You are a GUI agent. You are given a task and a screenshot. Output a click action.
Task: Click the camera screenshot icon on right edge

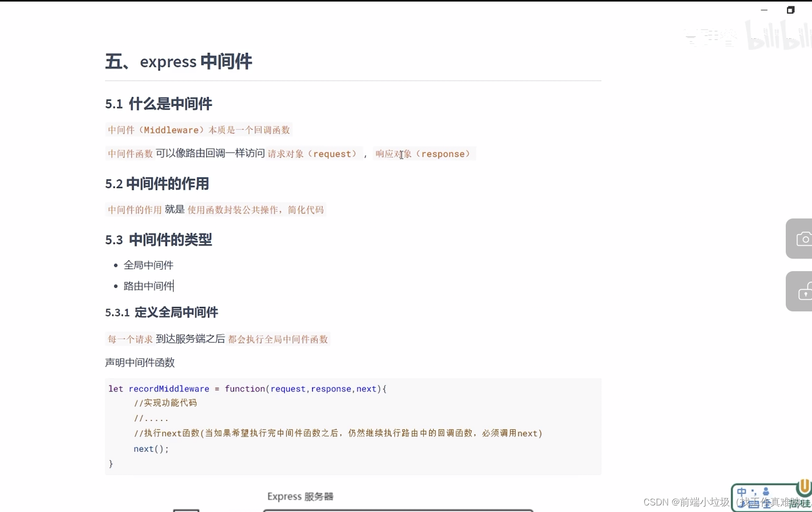coord(803,239)
